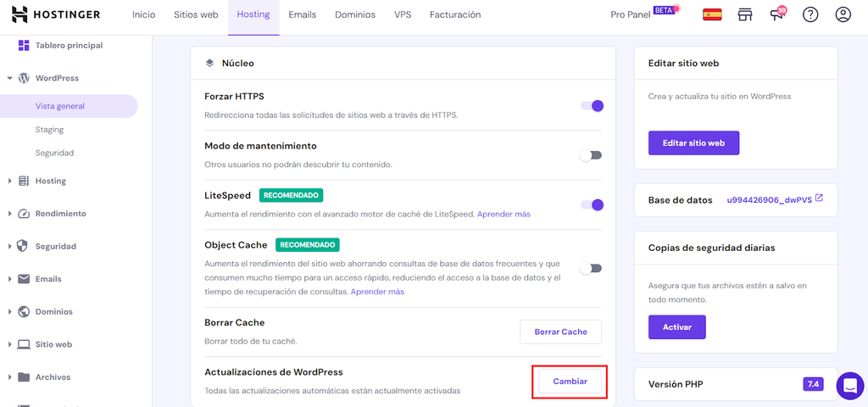The width and height of the screenshot is (868, 407).
Task: Click the Sitio web laptop icon
Action: [x=24, y=344]
